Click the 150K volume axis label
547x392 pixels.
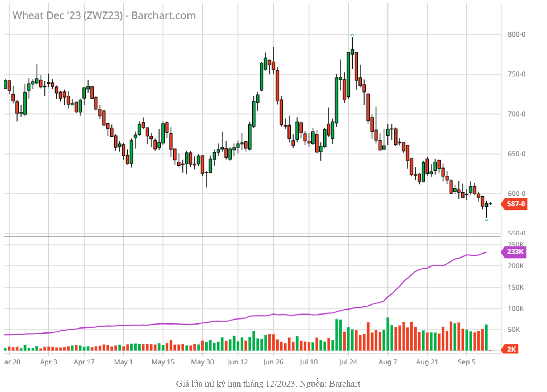pos(515,288)
